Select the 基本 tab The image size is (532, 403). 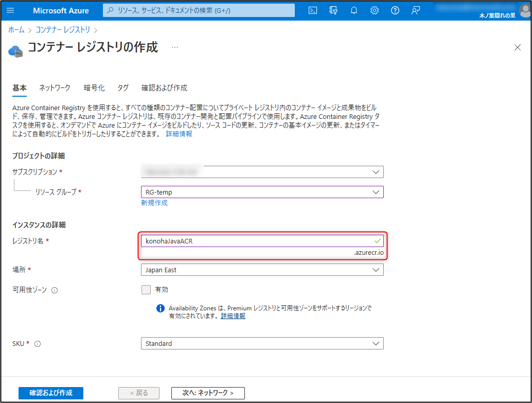[x=20, y=88]
